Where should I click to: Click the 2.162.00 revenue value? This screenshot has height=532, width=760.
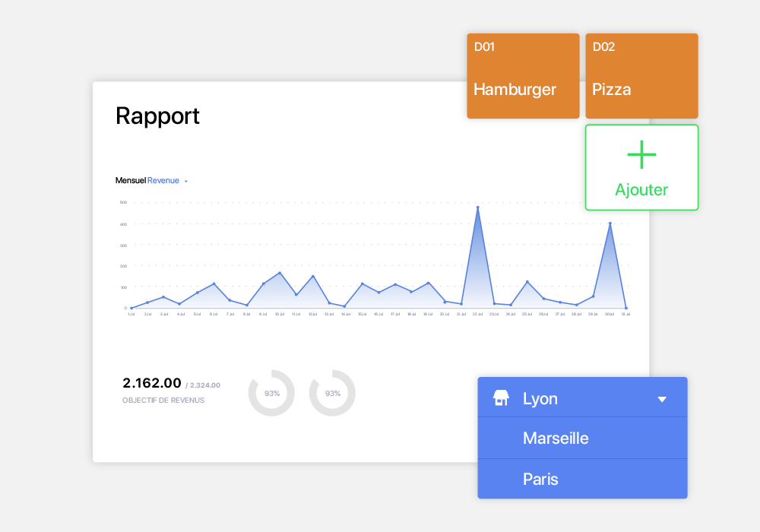(152, 383)
